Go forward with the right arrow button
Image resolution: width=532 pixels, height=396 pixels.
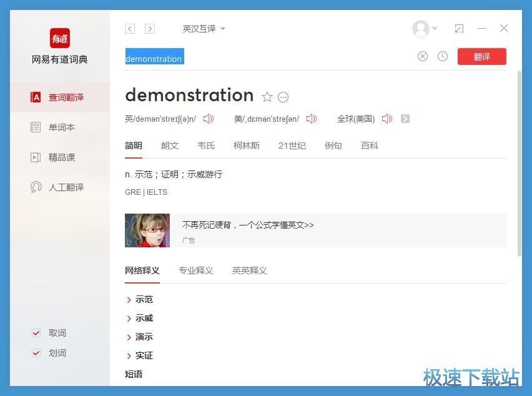point(150,29)
